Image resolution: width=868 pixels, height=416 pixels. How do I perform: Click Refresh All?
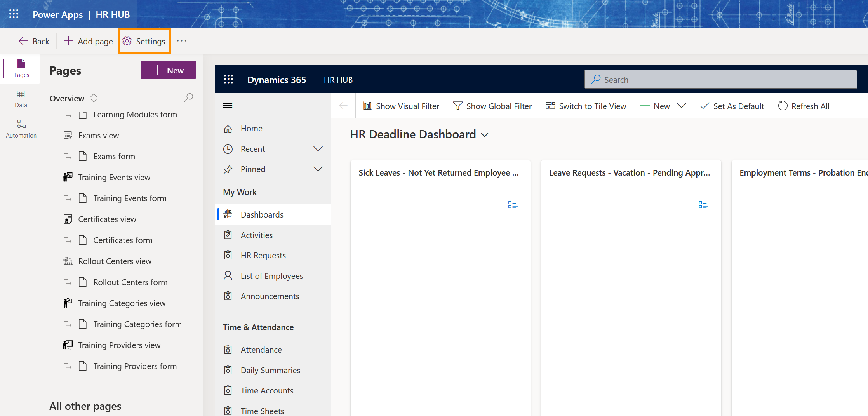[804, 106]
